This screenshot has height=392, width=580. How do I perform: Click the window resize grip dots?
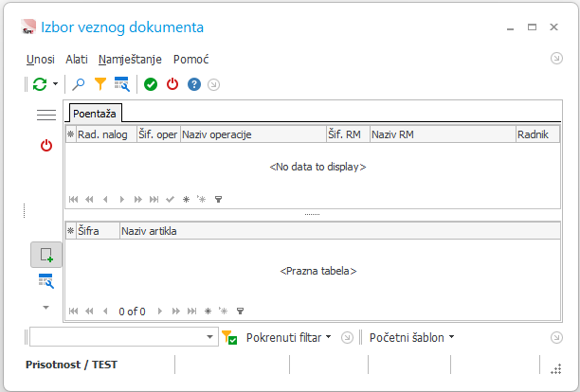[556, 369]
